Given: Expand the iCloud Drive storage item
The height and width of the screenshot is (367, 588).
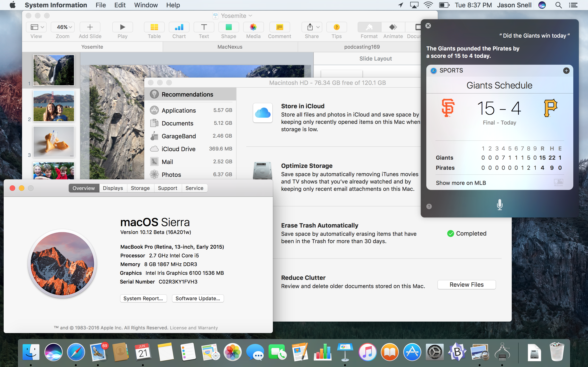Looking at the screenshot, I should click(179, 148).
